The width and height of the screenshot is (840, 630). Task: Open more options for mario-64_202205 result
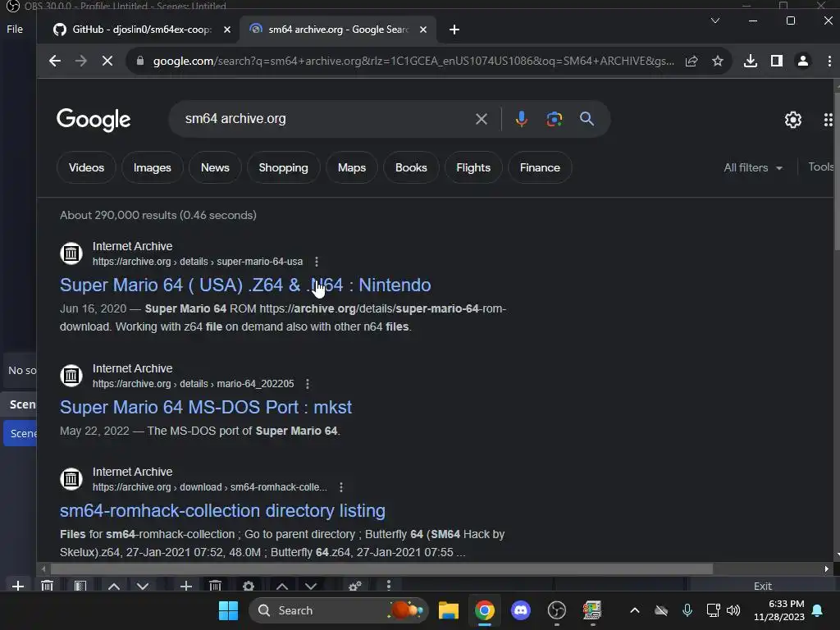(x=308, y=384)
